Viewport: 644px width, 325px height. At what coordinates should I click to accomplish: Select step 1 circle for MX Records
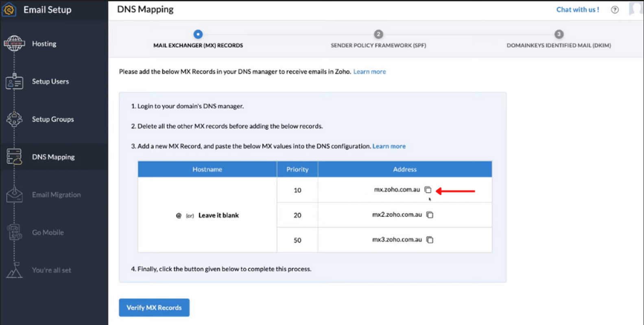[198, 34]
